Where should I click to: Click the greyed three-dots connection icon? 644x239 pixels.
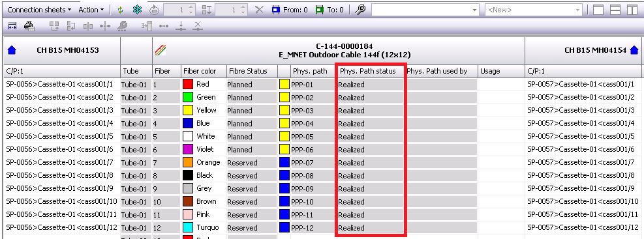click(x=164, y=26)
